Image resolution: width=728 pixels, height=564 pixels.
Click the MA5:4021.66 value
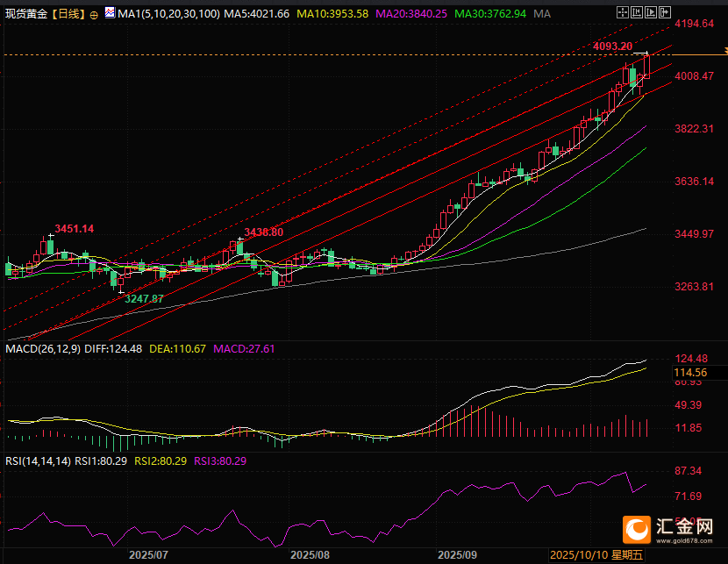pos(257,14)
